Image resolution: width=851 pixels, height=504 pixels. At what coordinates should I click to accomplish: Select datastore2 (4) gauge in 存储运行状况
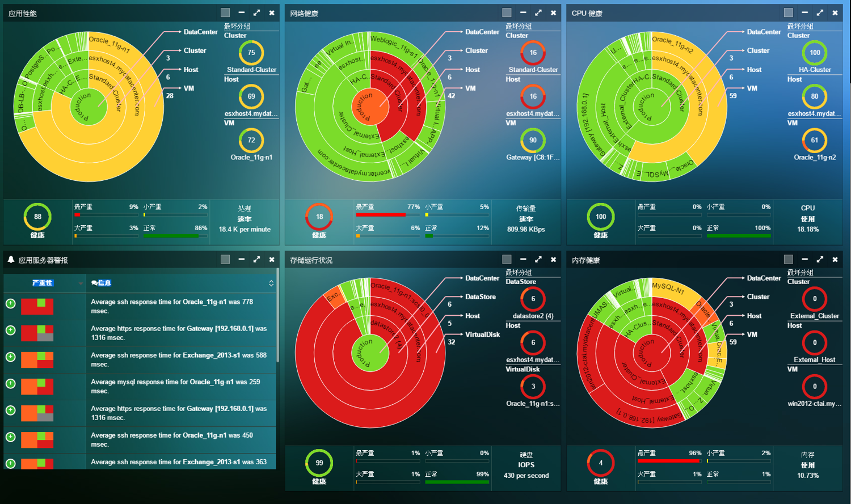click(533, 299)
